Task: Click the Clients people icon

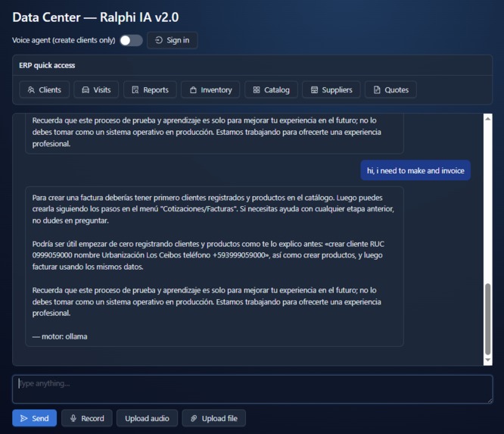Action: click(31, 90)
